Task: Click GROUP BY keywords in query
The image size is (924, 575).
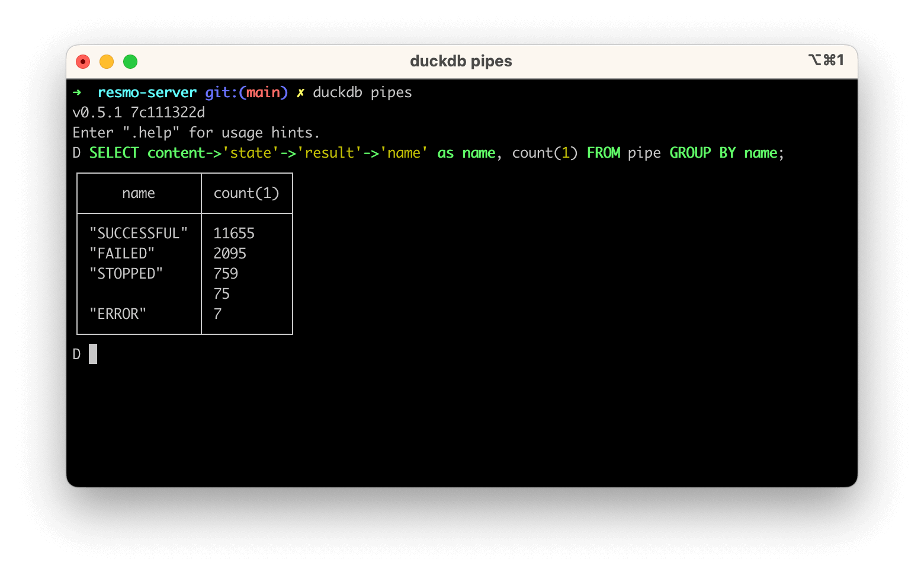Action: click(x=702, y=153)
